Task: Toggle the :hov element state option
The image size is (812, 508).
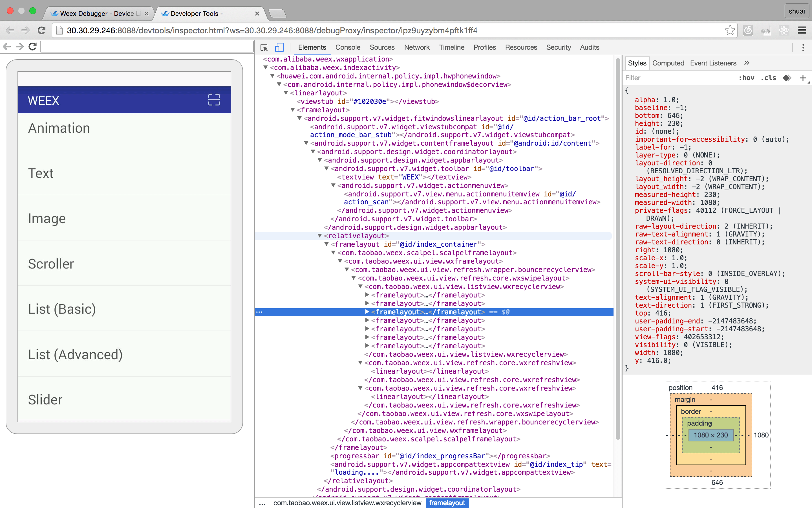Action: pyautogui.click(x=746, y=78)
